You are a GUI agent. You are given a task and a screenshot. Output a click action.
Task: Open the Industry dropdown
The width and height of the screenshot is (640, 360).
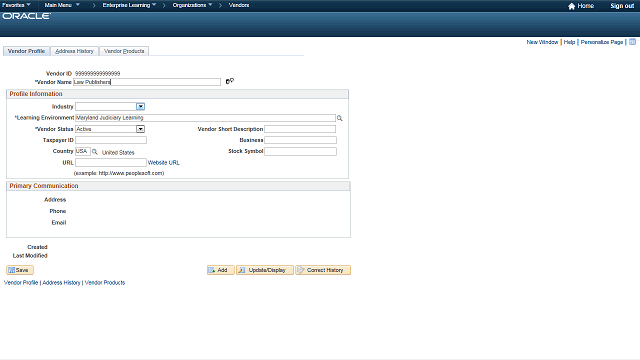(140, 107)
